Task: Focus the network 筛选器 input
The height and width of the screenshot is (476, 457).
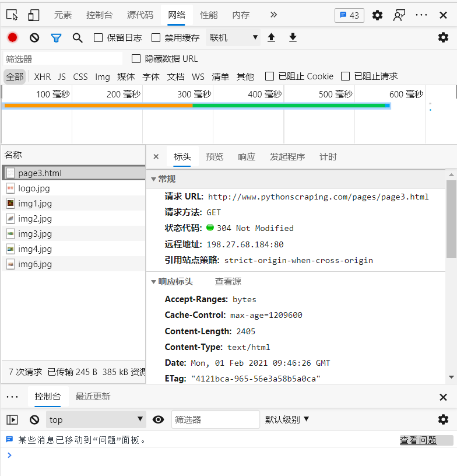Action: pyautogui.click(x=63, y=58)
